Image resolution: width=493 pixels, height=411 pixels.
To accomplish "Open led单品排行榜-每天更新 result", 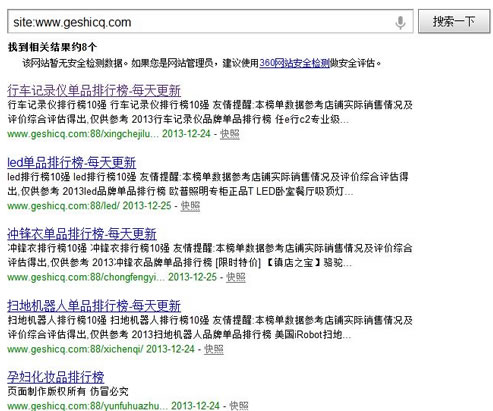I will (71, 162).
